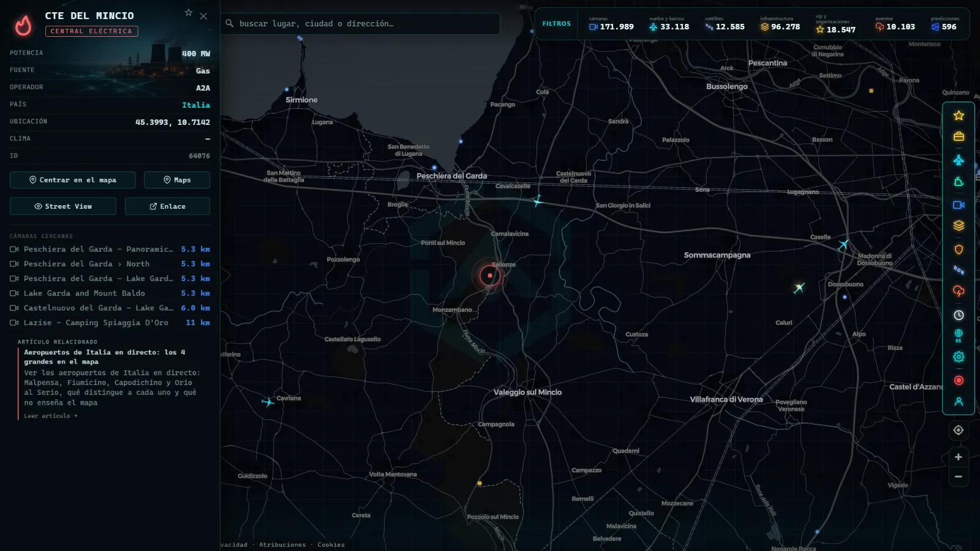Viewport: 980px width, 551px height.
Task: Toggle the storm events cloud icon
Action: (959, 291)
